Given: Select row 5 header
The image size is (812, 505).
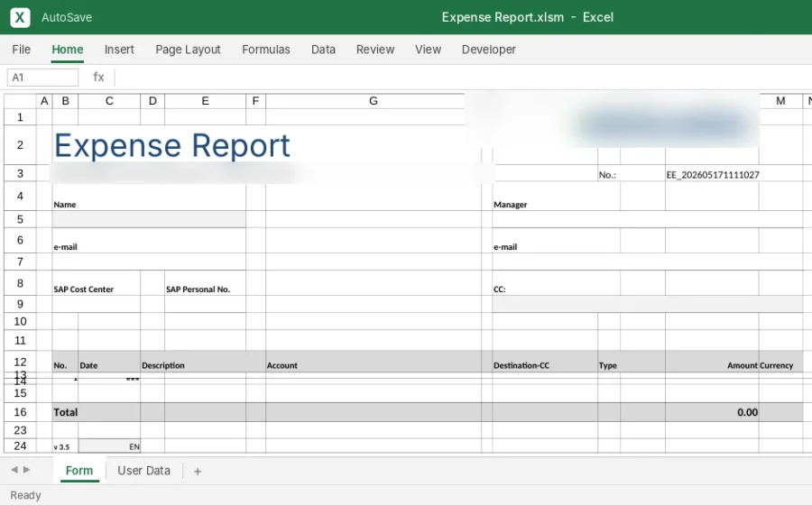Looking at the screenshot, I should (x=20, y=219).
